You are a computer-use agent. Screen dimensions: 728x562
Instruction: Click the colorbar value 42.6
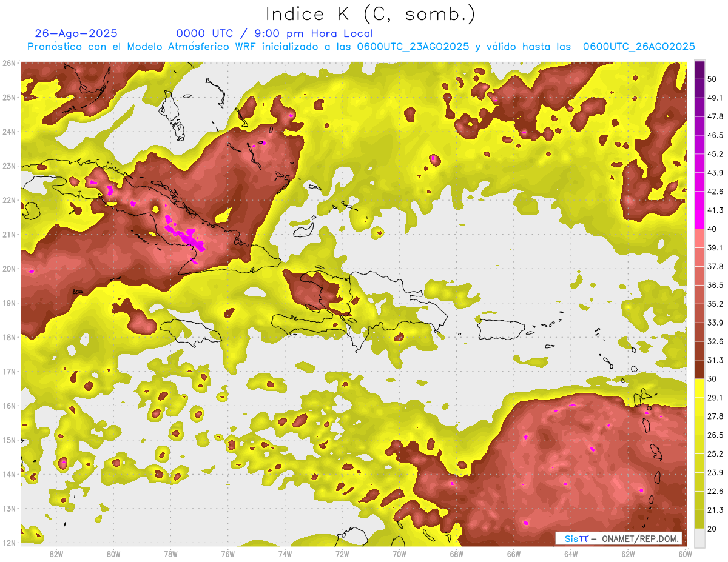click(x=715, y=192)
